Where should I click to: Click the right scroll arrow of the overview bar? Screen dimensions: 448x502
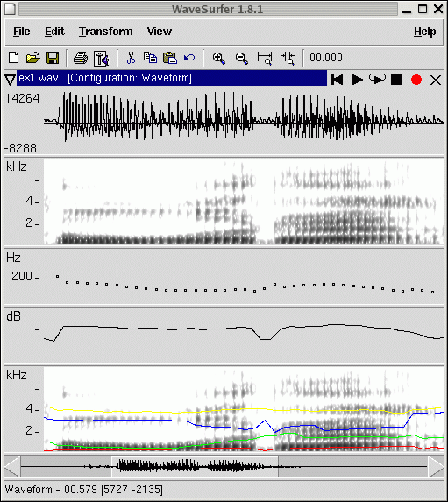click(x=436, y=467)
